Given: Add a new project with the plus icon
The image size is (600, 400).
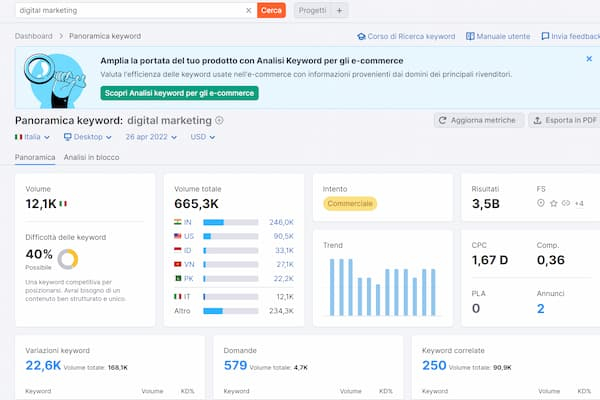Looking at the screenshot, I should pyautogui.click(x=340, y=10).
